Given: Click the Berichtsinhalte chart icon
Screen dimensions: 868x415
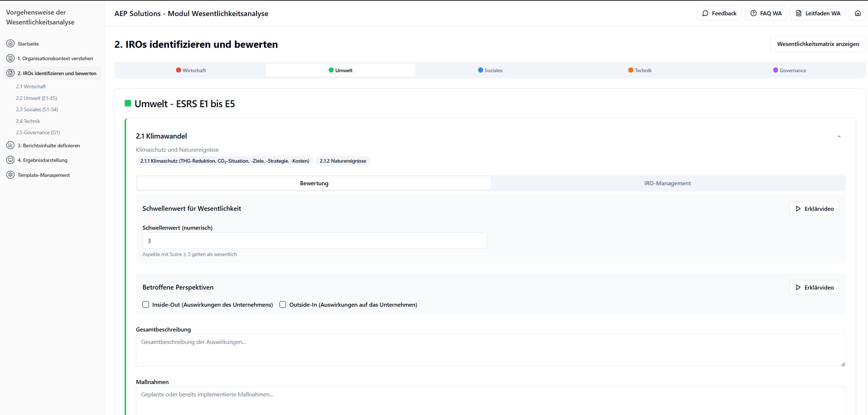Looking at the screenshot, I should pos(11,145).
